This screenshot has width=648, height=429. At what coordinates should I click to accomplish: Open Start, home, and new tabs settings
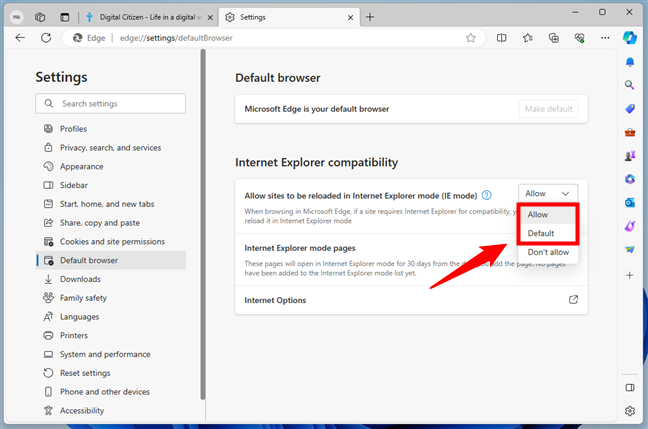click(x=111, y=204)
